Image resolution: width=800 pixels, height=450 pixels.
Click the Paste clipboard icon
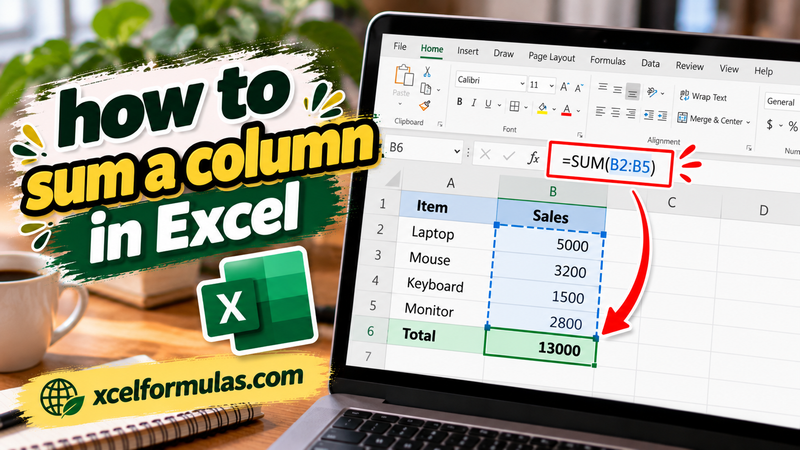pos(404,76)
